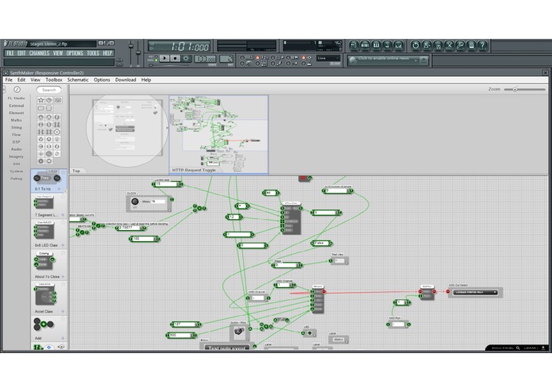Expand the online news dropdown arrow

(415, 60)
